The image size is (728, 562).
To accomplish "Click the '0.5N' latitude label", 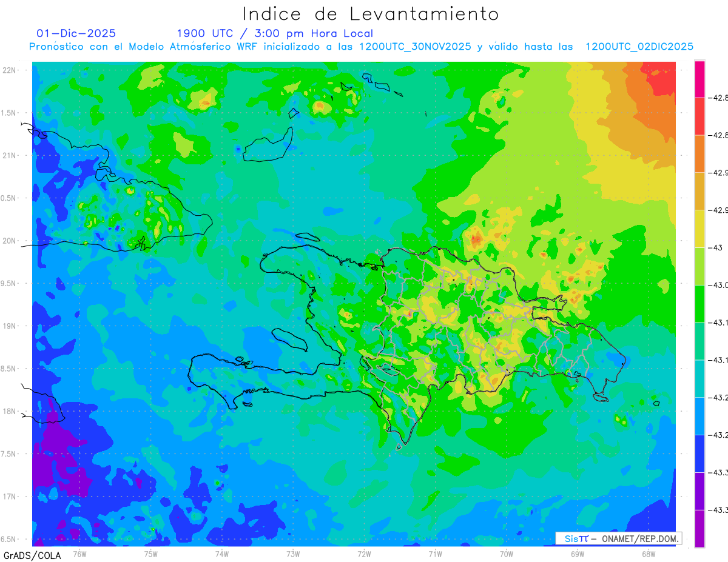I will point(9,198).
